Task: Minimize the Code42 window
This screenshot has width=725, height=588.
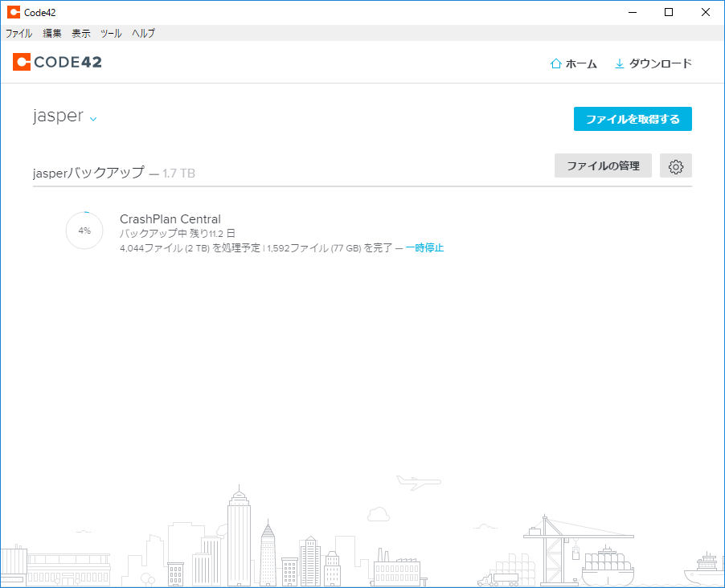Action: click(x=633, y=12)
